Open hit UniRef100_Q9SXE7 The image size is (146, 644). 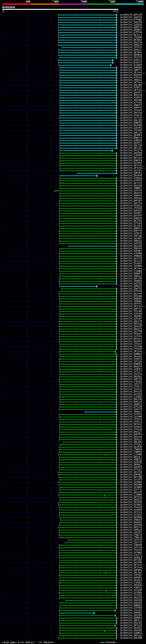click(131, 93)
